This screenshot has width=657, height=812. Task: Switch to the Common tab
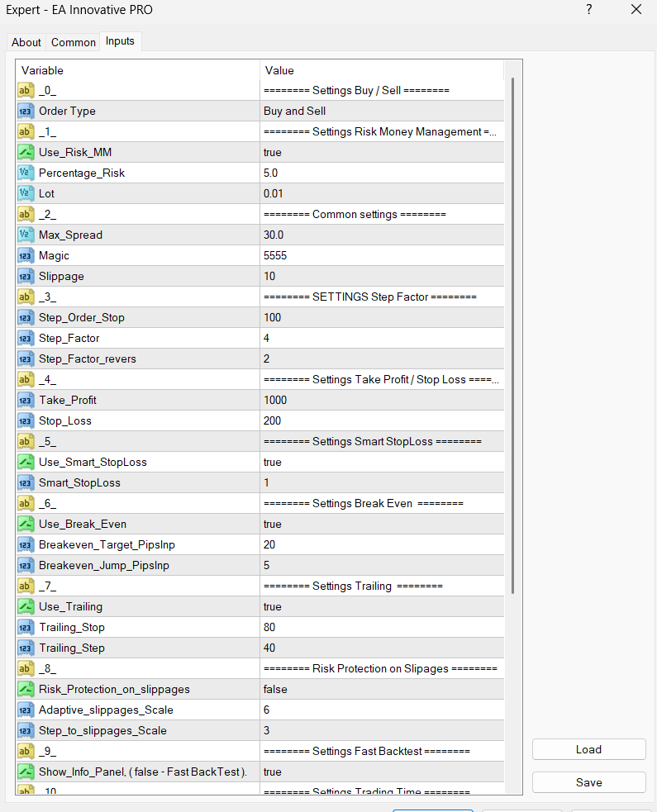click(x=74, y=42)
